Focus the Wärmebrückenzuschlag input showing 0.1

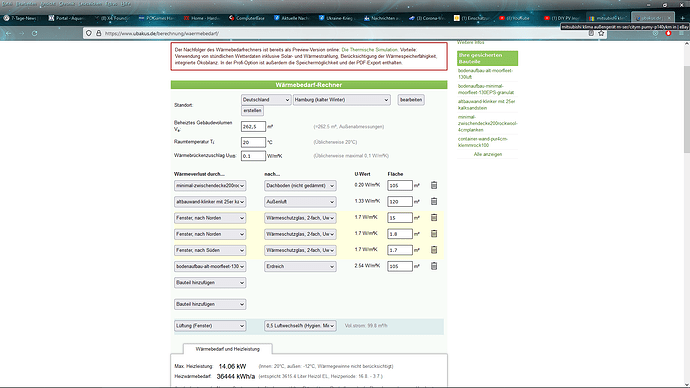(x=253, y=156)
